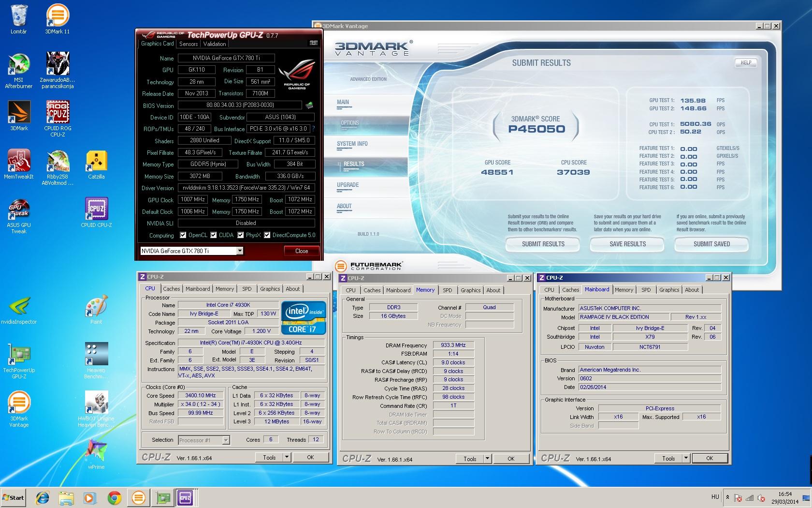812x508 pixels.
Task: Click the Bus Interface question mark in GPU-Z
Action: 313,129
